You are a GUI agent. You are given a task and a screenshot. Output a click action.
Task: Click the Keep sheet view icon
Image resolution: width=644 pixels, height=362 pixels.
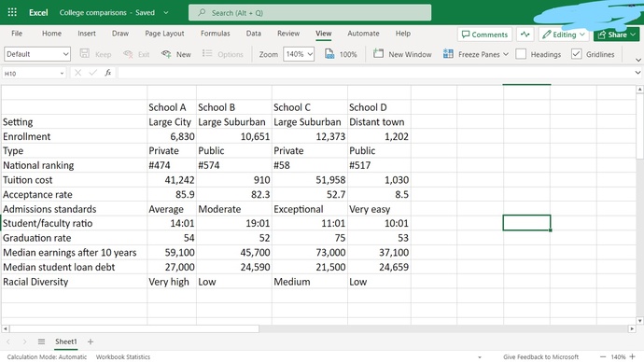tap(85, 54)
